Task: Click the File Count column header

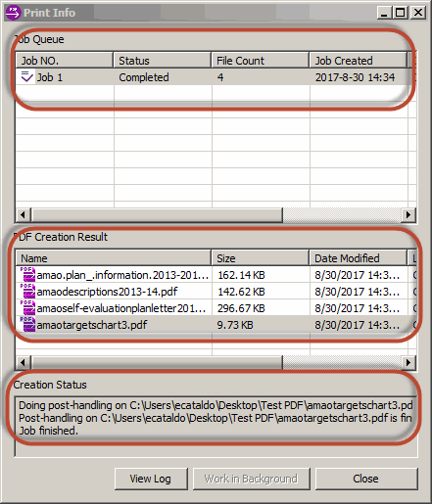Action: coord(261,61)
